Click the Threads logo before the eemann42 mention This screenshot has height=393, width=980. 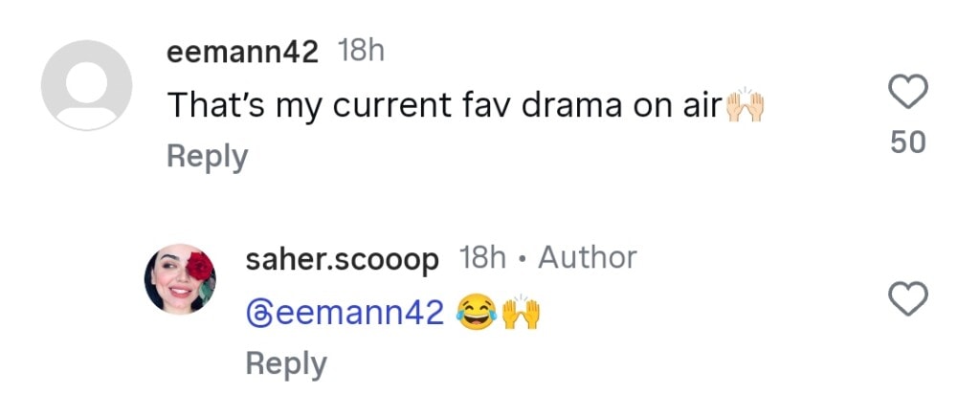[258, 312]
